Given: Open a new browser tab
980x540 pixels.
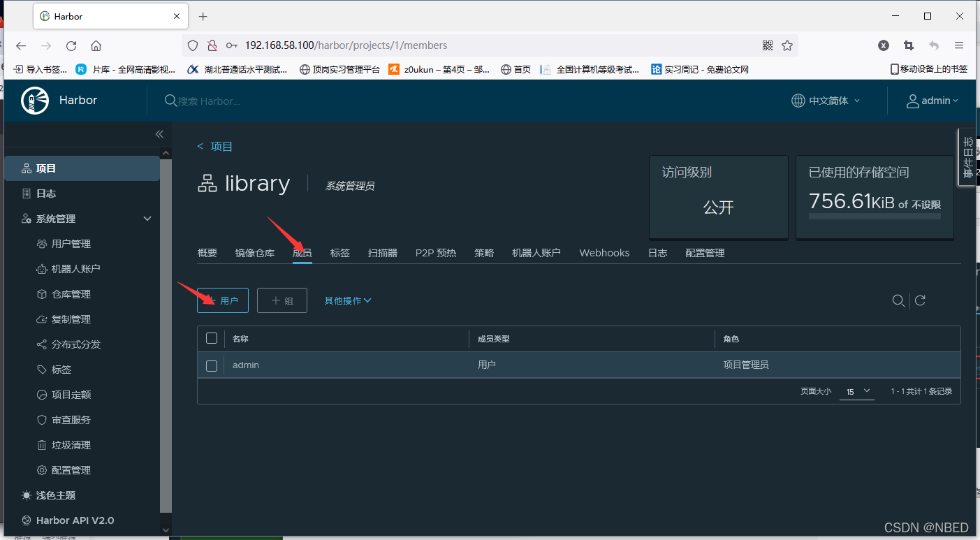Looking at the screenshot, I should click(203, 16).
